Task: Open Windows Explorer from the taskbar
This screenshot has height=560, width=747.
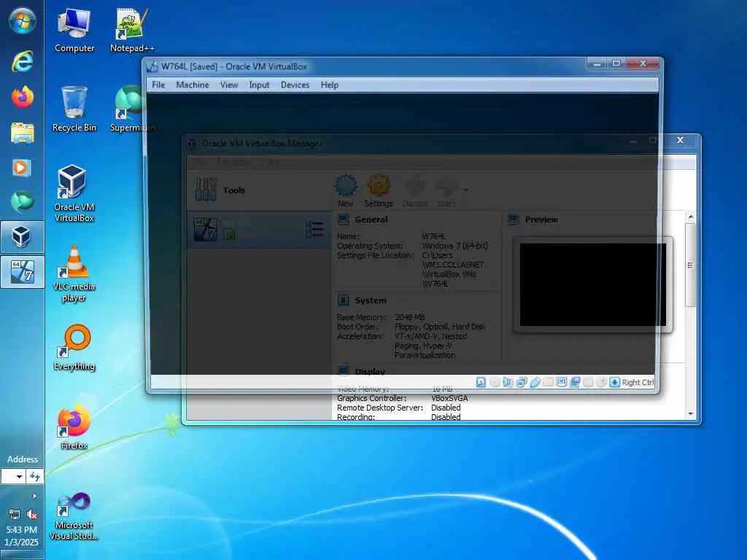Action: pos(22,133)
